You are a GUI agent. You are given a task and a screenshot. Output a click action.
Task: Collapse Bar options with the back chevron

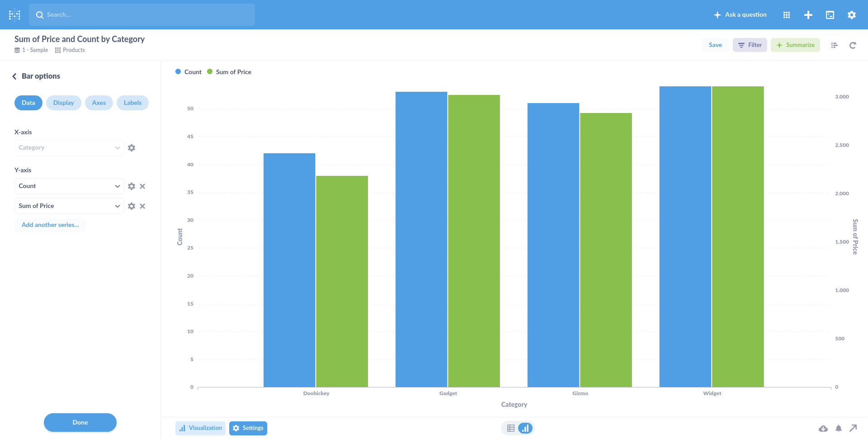(x=14, y=76)
